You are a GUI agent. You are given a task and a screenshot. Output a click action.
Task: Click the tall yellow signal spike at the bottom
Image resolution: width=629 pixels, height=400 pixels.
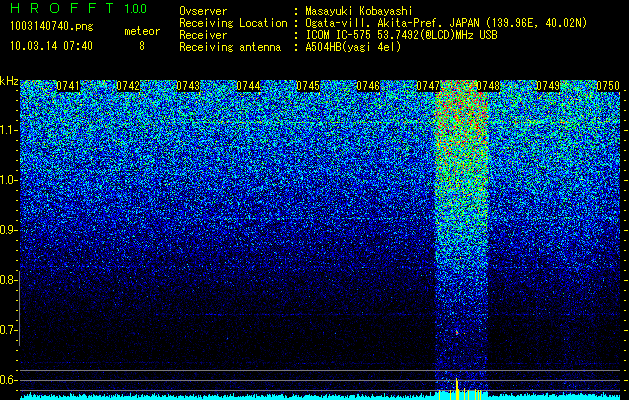[457, 389]
